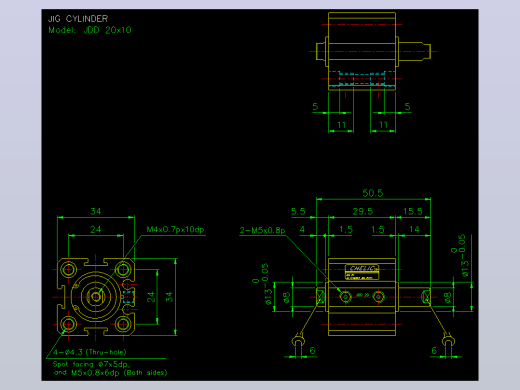Screen dimensions: 520x390
Task: Select the left-hand ø13-0.05 tolerance dimension
Action: tap(262, 284)
